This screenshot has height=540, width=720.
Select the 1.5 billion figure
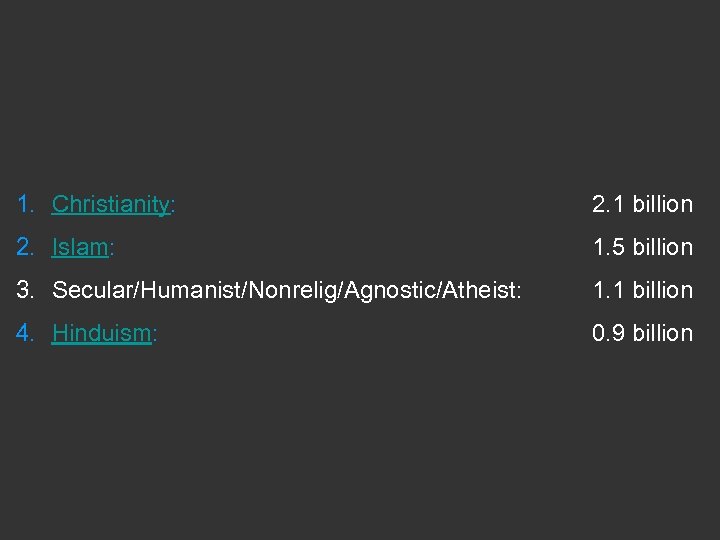pyautogui.click(x=642, y=247)
